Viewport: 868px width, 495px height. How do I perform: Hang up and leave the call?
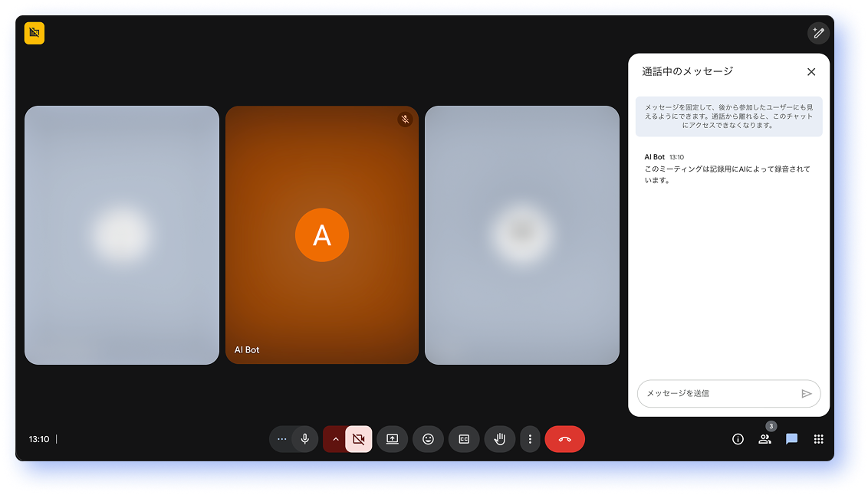pyautogui.click(x=564, y=439)
